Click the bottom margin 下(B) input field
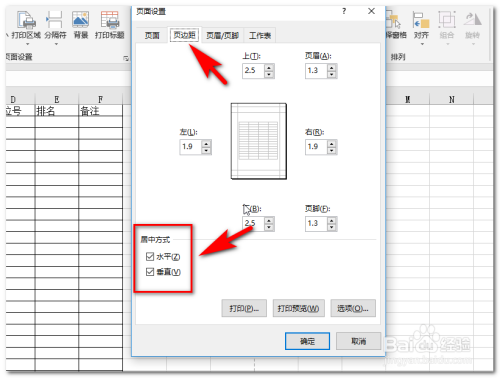The image size is (500, 378). [254, 223]
